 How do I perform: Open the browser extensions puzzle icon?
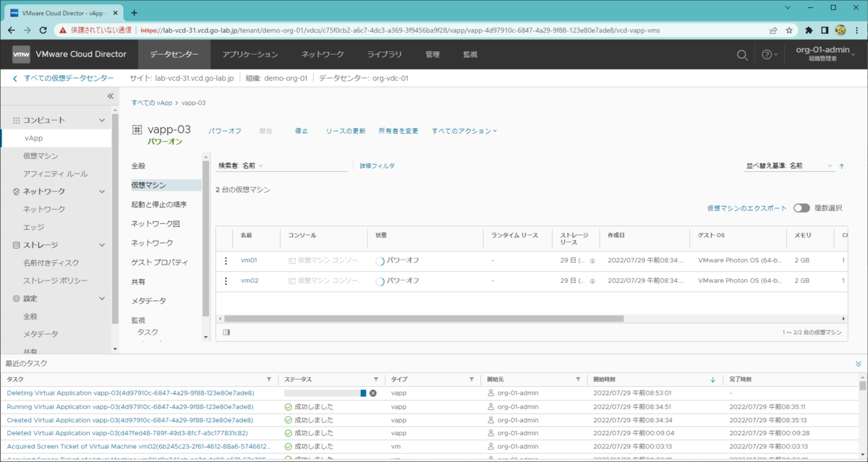(x=809, y=30)
